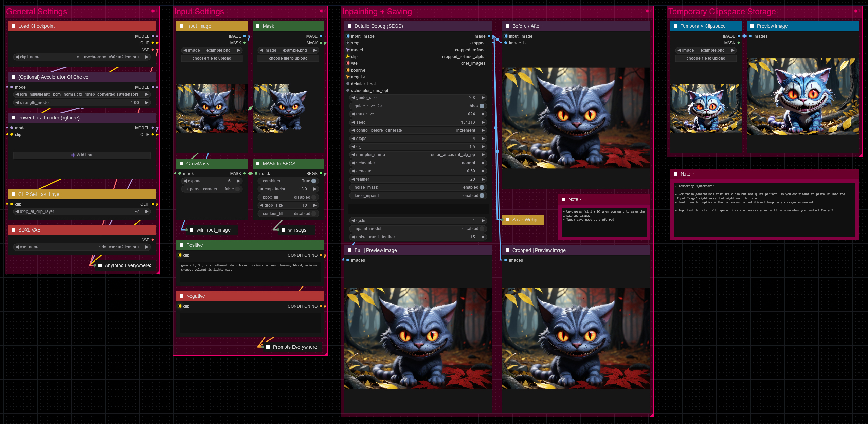Click the Save Webp node square icon
Viewport: 868px width, 424px height.
click(x=507, y=220)
